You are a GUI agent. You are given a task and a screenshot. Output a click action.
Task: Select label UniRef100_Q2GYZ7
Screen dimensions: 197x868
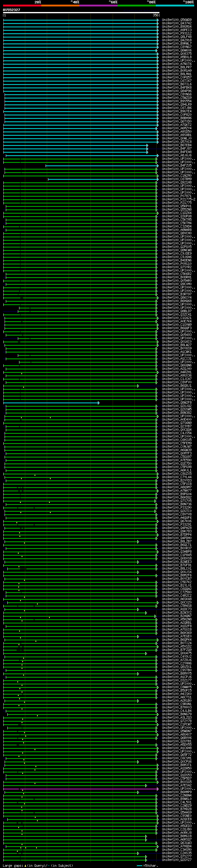coord(176,860)
